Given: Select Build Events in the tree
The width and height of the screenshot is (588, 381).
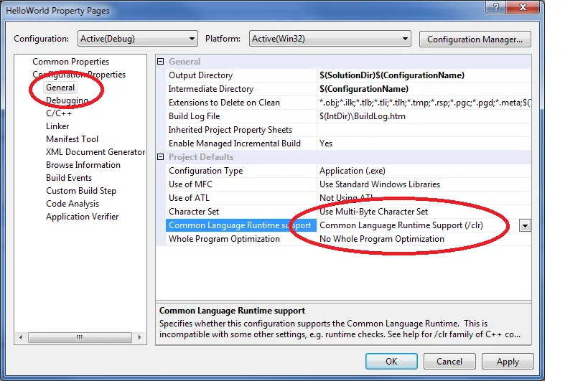Looking at the screenshot, I should click(x=69, y=178).
